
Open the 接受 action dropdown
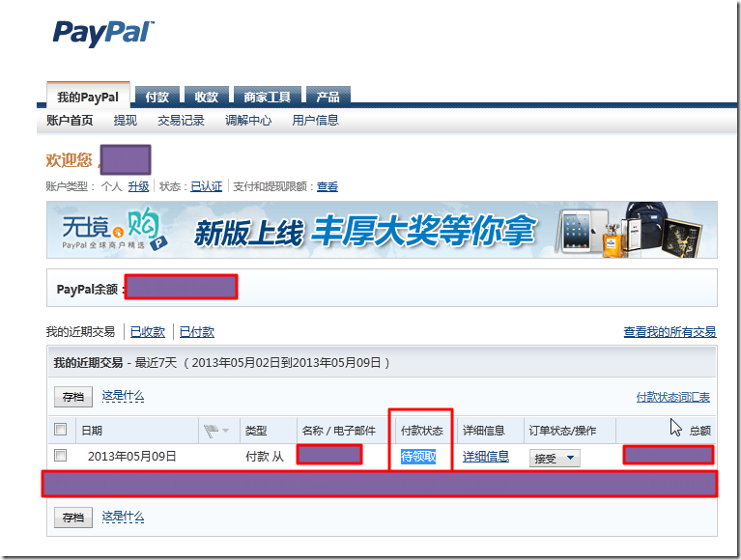555,458
